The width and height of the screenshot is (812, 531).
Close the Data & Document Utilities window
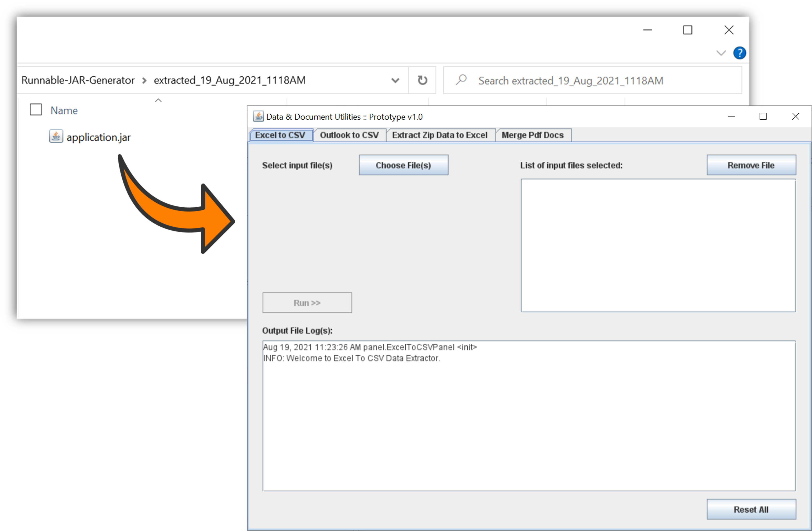(795, 117)
